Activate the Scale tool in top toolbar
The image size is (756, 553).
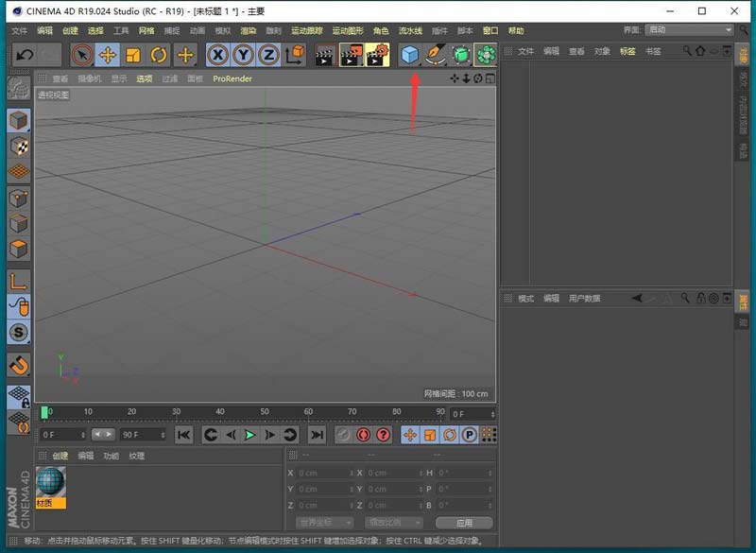[133, 55]
